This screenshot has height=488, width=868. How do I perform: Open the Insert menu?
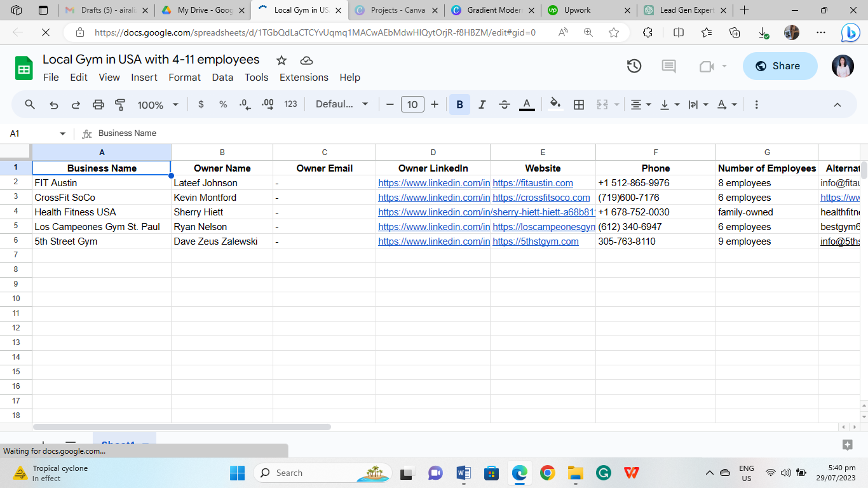144,78
